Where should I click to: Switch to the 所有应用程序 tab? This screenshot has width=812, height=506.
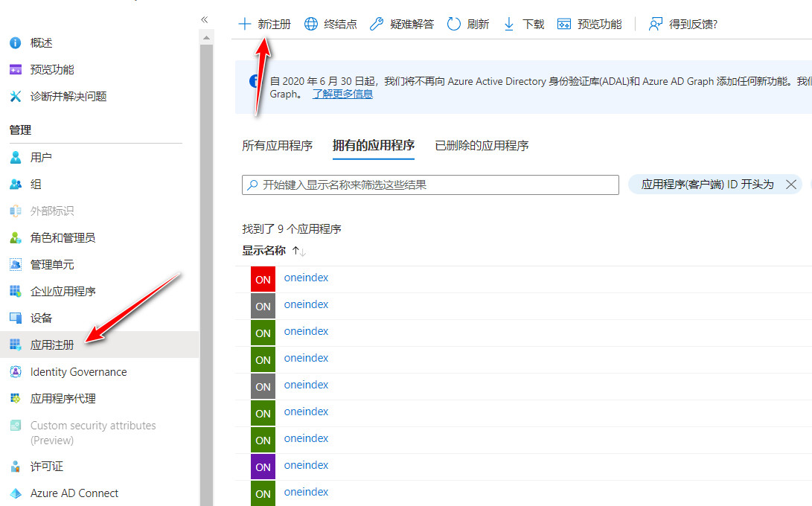(x=278, y=146)
